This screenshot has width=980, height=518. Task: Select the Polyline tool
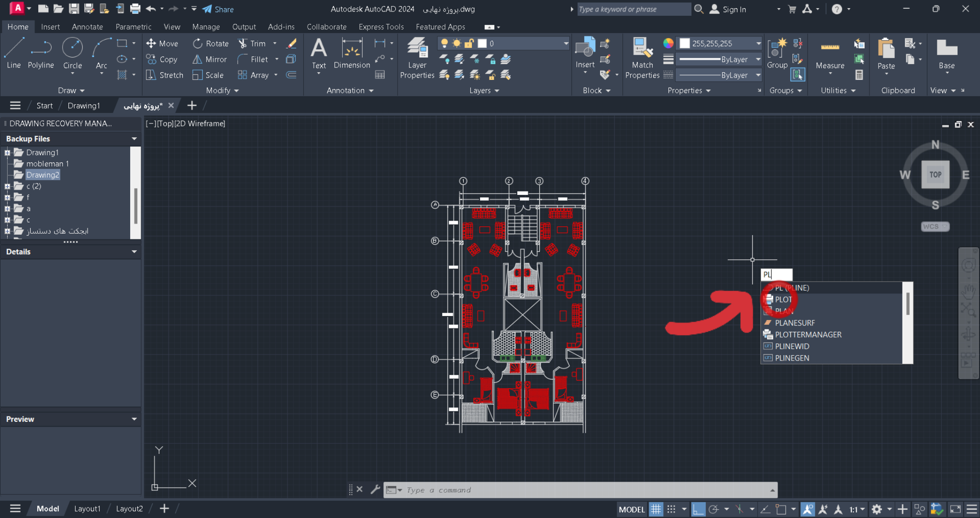(x=41, y=53)
